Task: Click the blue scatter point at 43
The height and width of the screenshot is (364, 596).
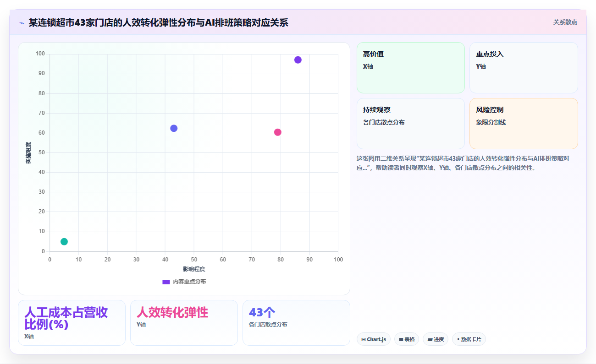Action: (174, 128)
